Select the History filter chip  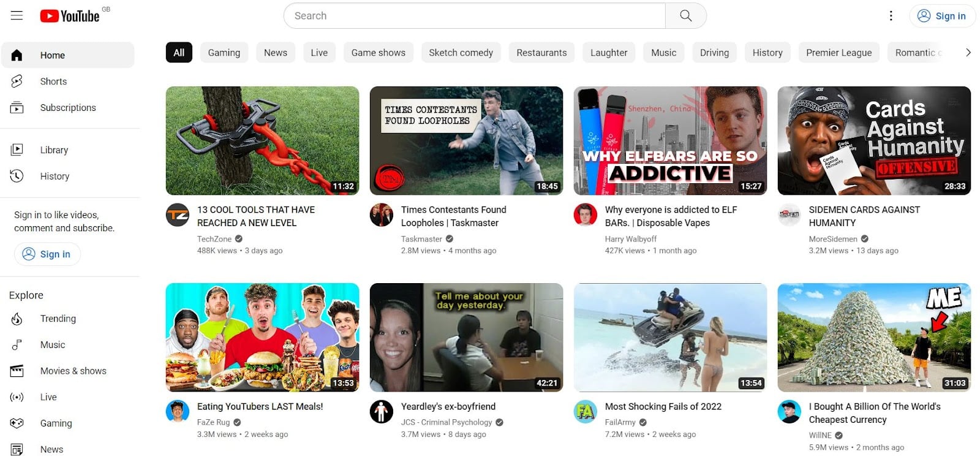[767, 53]
